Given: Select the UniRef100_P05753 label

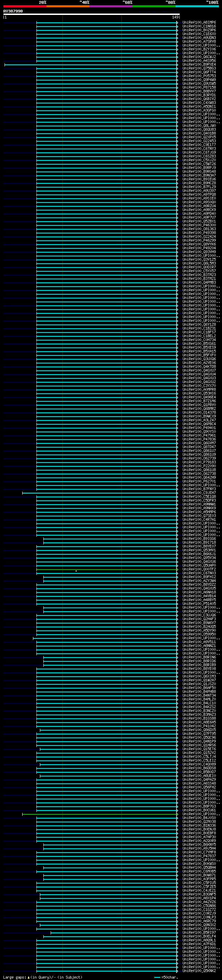Looking at the screenshot, I should 199,76.
